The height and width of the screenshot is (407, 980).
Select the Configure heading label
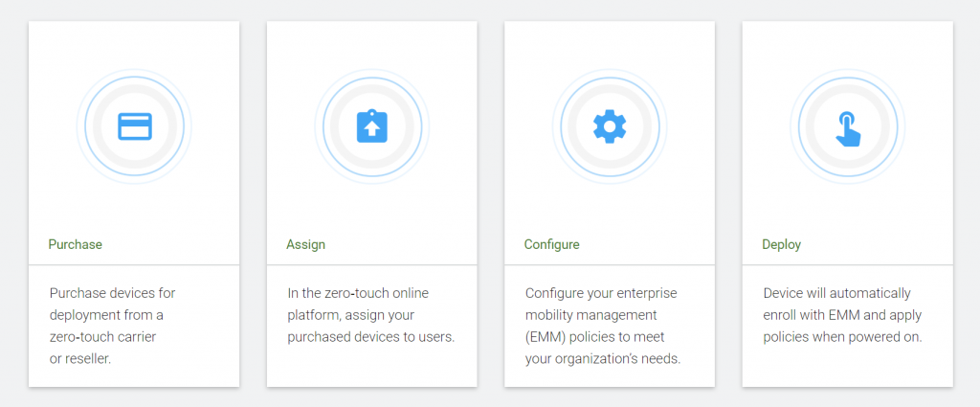(551, 244)
